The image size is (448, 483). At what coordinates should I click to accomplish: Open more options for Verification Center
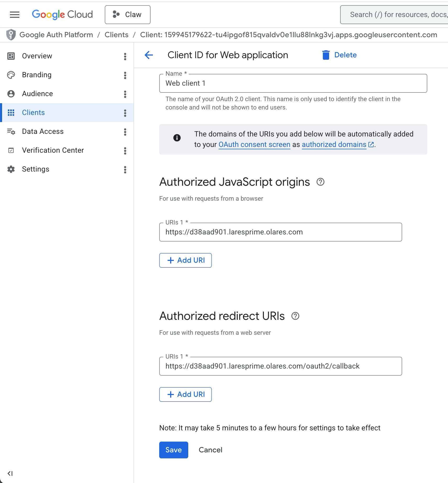point(125,151)
